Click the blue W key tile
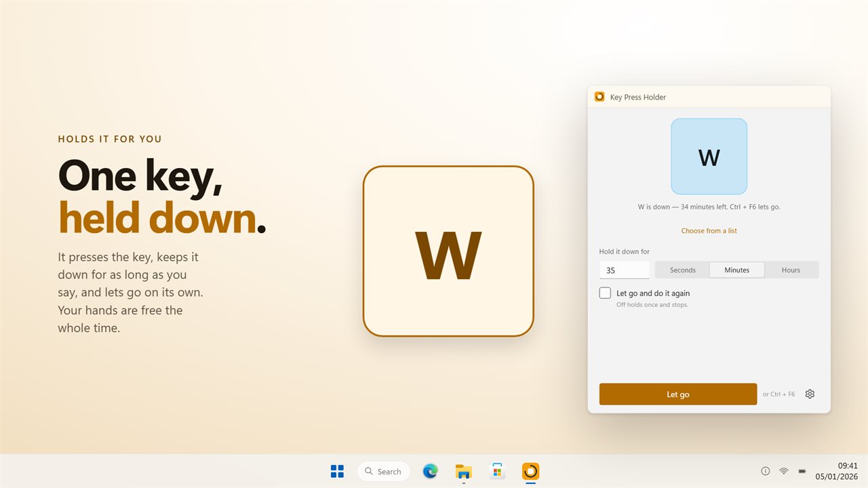Viewport: 868px width, 488px height. 709,157
